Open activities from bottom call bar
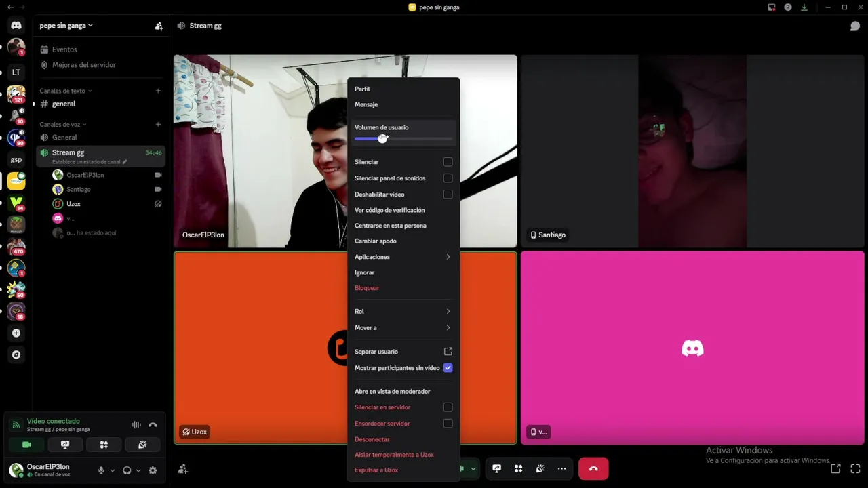This screenshot has width=868, height=488. tap(518, 468)
